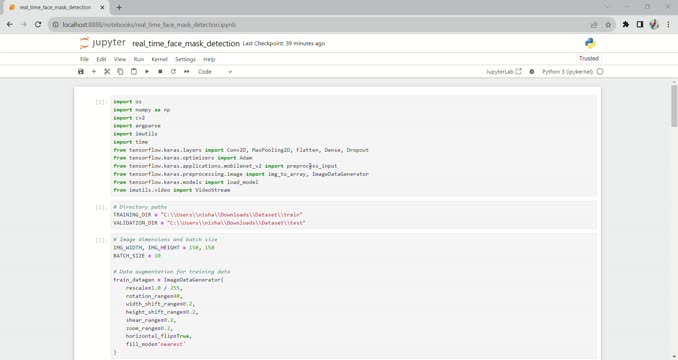The image size is (678, 360).
Task: Open the browser extensions puzzle icon
Action: [626, 25]
